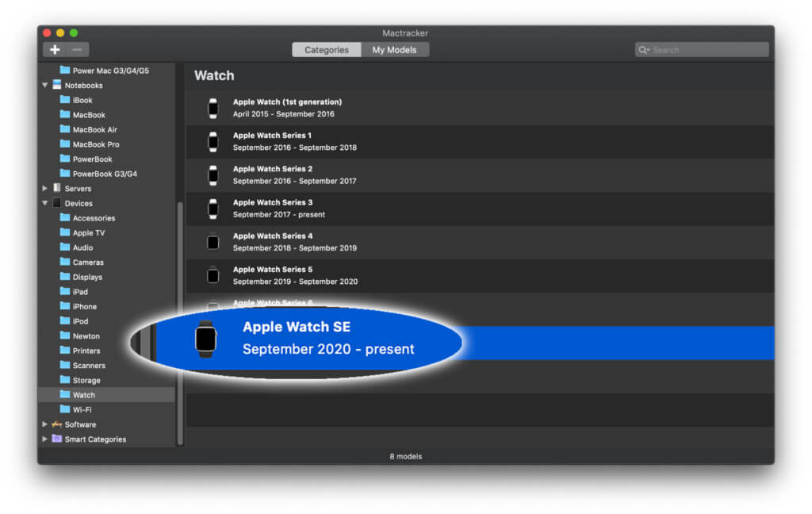Select the Newton folder
This screenshot has height=514, width=812.
pos(80,336)
